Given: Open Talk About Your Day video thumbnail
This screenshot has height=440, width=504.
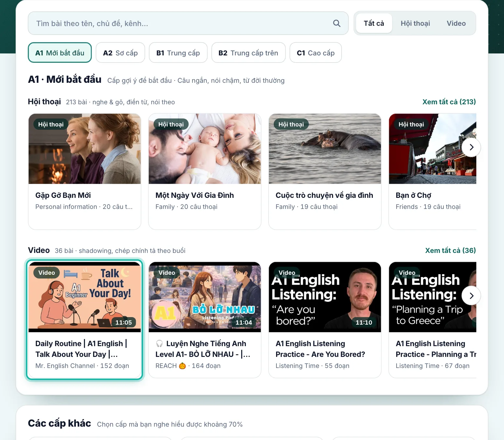Looking at the screenshot, I should click(x=85, y=297).
